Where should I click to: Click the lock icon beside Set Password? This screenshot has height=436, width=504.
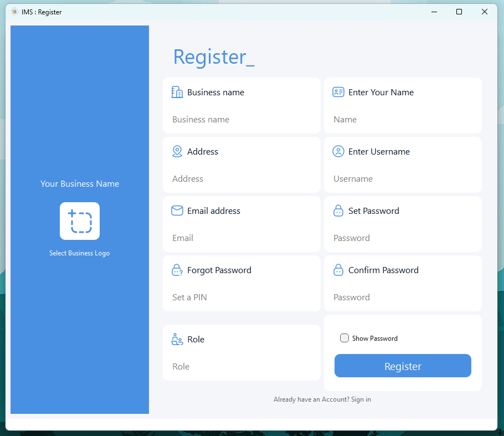click(x=338, y=211)
